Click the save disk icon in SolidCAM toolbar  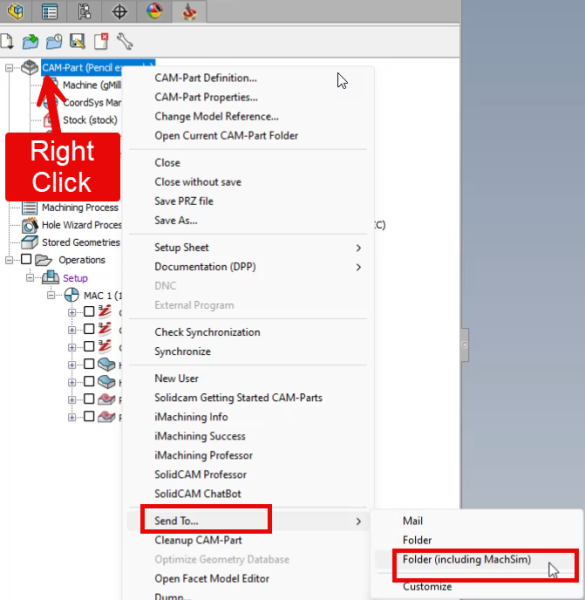coord(77,41)
